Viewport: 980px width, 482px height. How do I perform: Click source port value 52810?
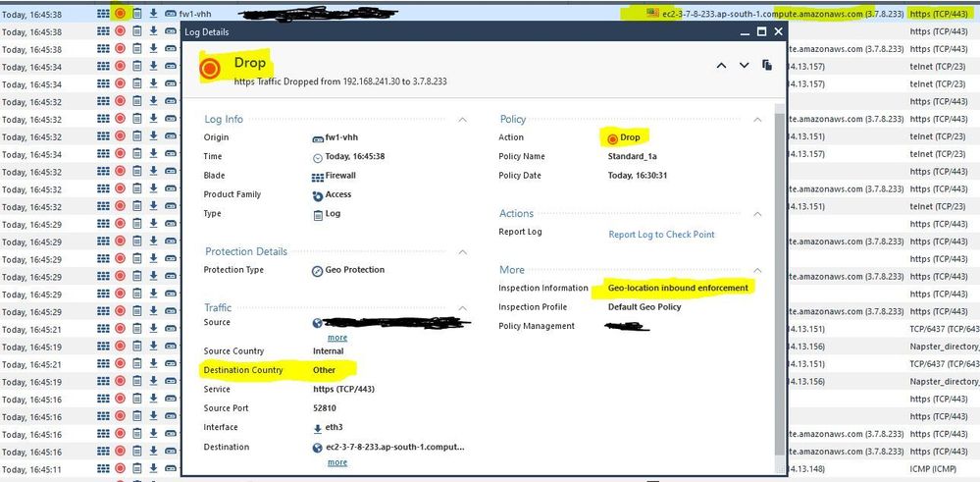tap(325, 408)
